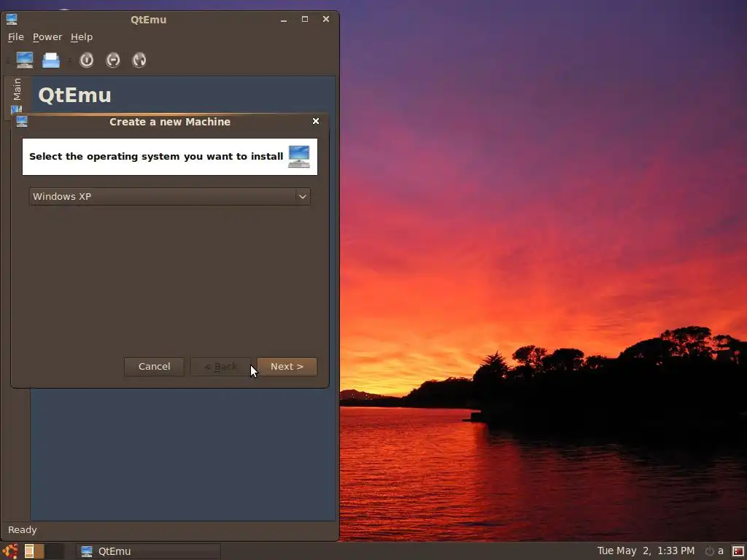
Task: Click the power start toolbar icon
Action: tap(87, 60)
